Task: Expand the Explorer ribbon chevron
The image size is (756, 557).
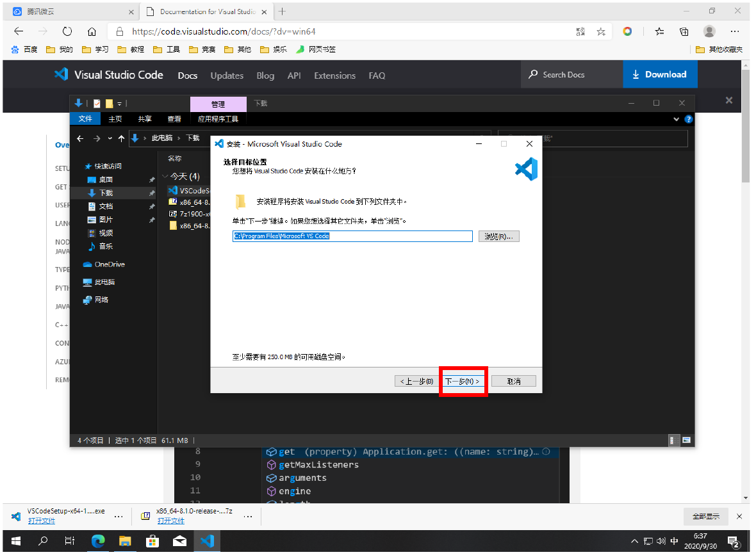Action: [x=677, y=119]
